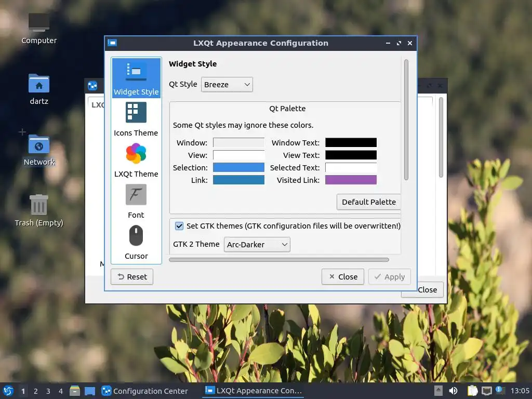This screenshot has height=399, width=532.
Task: Open the clipboard manager tray icon
Action: click(x=472, y=391)
